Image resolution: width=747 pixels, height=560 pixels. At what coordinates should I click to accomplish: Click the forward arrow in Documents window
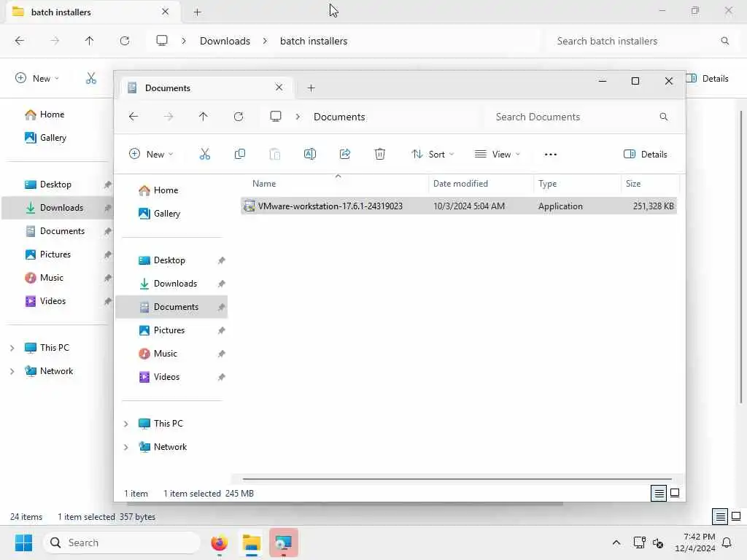[169, 117]
